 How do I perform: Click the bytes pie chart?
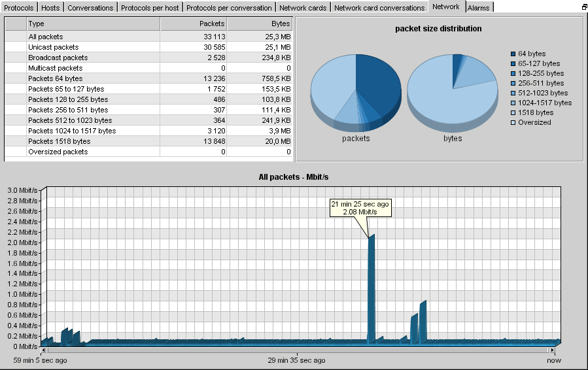453,93
